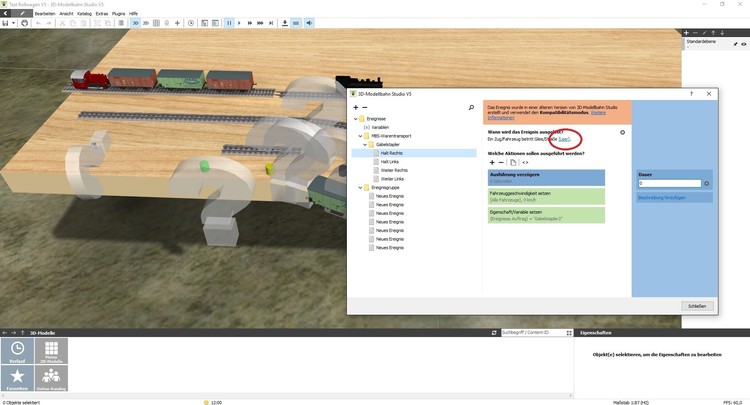750x405 pixels.
Task: Click the fast forward icon
Action: 250,23
